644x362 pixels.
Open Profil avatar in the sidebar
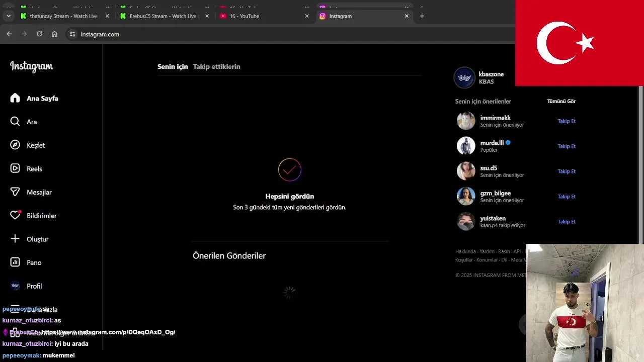pos(15,286)
